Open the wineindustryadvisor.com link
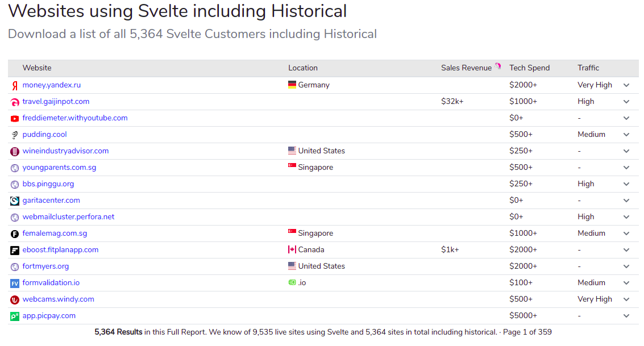 click(65, 151)
